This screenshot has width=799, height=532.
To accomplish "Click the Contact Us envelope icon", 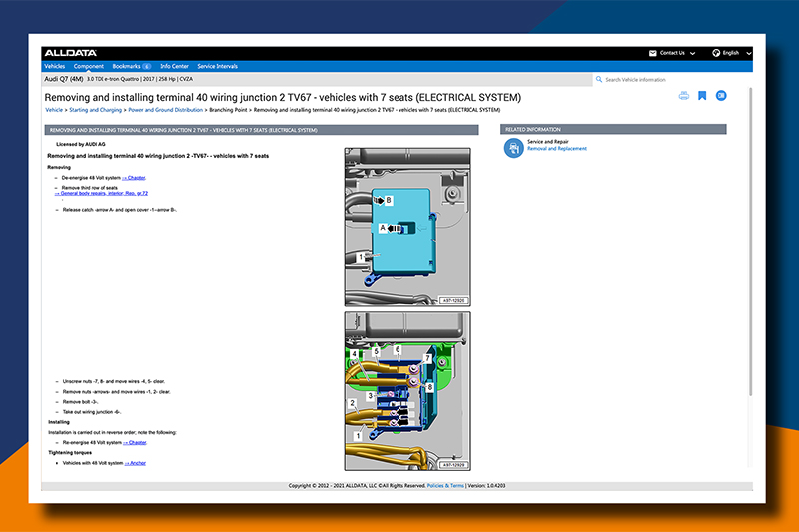I will point(653,53).
